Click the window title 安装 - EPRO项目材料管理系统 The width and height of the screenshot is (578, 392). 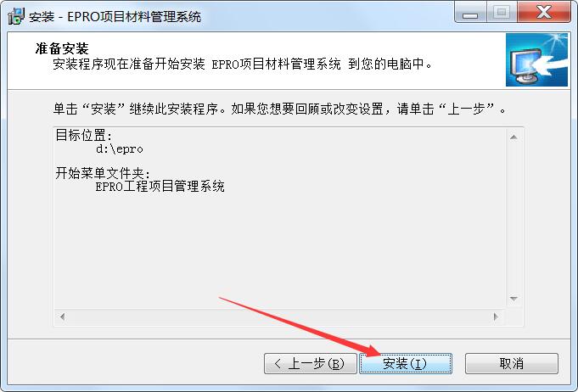[115, 17]
